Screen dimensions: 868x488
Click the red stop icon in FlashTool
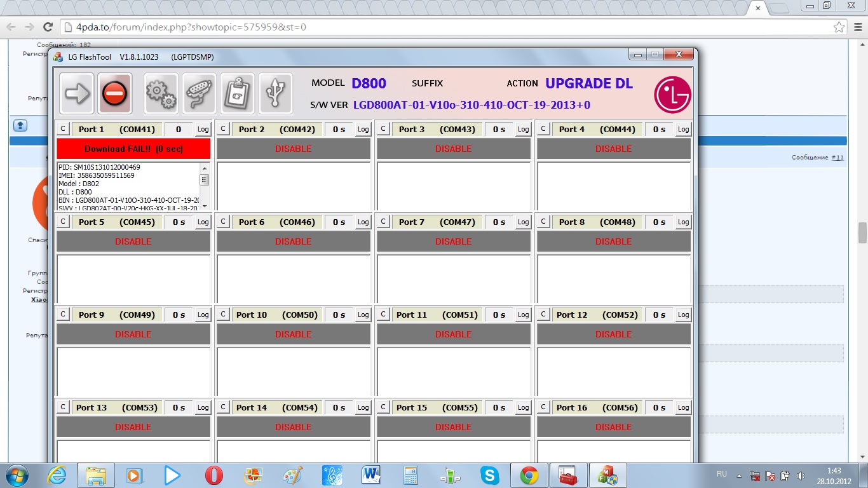click(114, 93)
